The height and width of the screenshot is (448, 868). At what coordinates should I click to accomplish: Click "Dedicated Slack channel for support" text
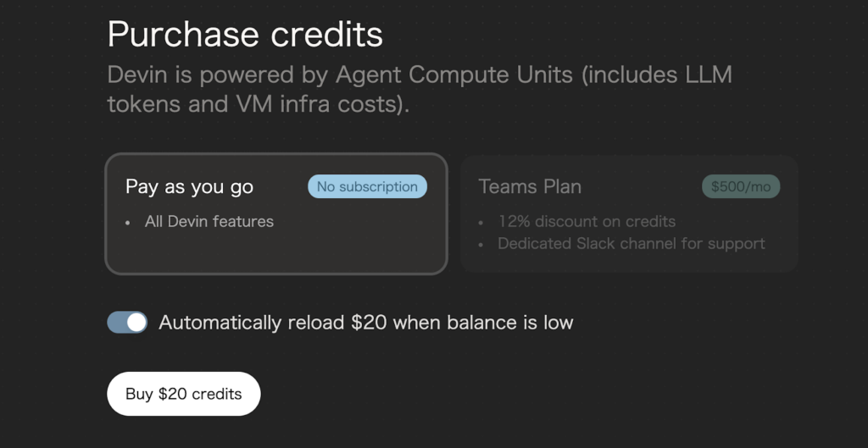[632, 244]
